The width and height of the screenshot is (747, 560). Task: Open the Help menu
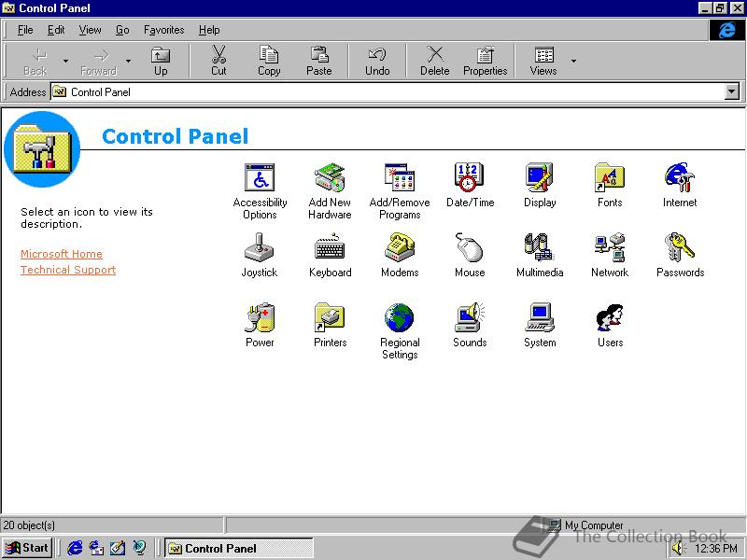[209, 30]
